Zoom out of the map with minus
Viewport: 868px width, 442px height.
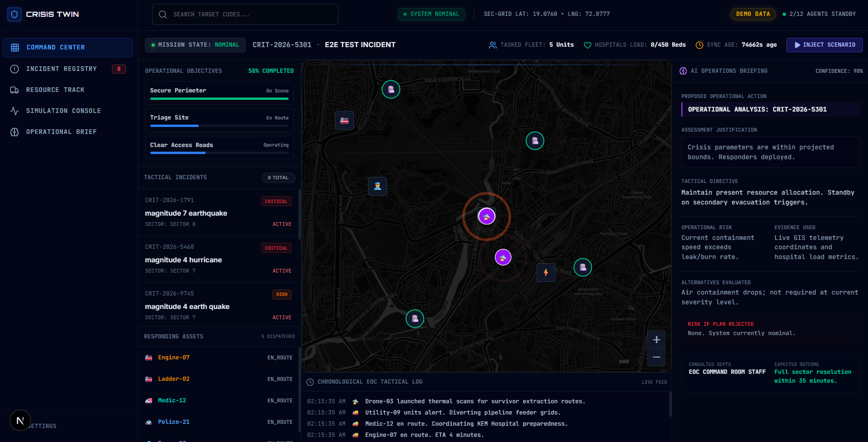(x=656, y=358)
